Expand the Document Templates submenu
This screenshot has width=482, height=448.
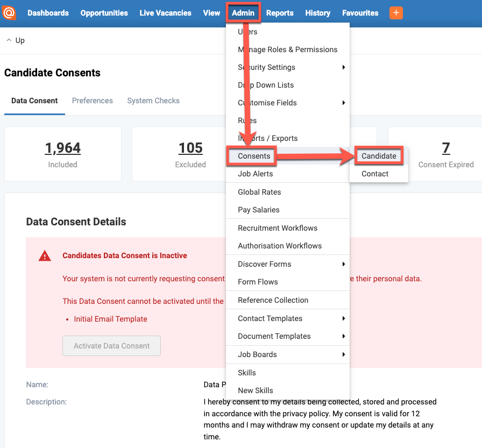275,336
